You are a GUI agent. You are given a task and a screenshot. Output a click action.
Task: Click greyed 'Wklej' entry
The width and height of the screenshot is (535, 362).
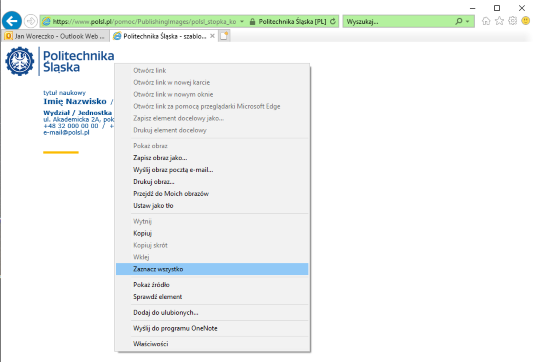[x=212, y=257]
